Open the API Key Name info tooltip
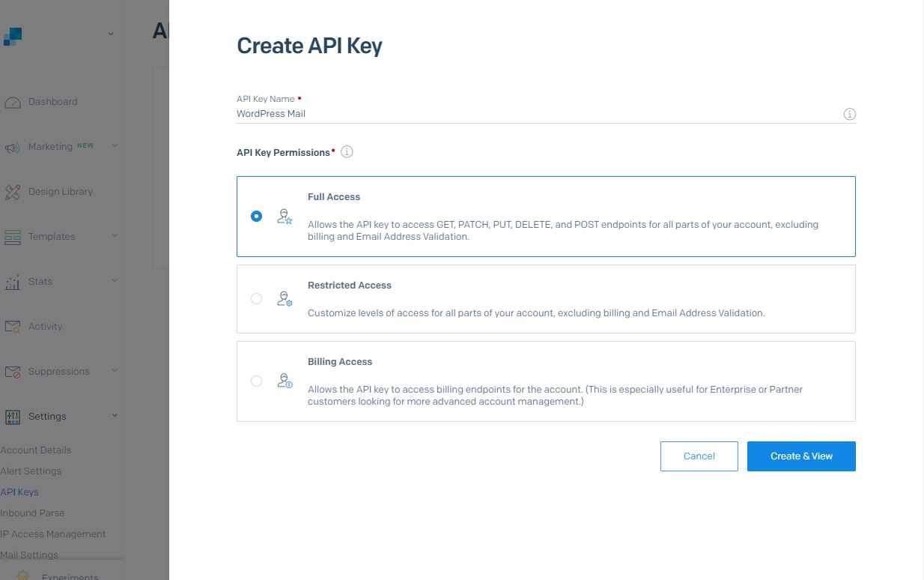Image resolution: width=924 pixels, height=580 pixels. [850, 114]
